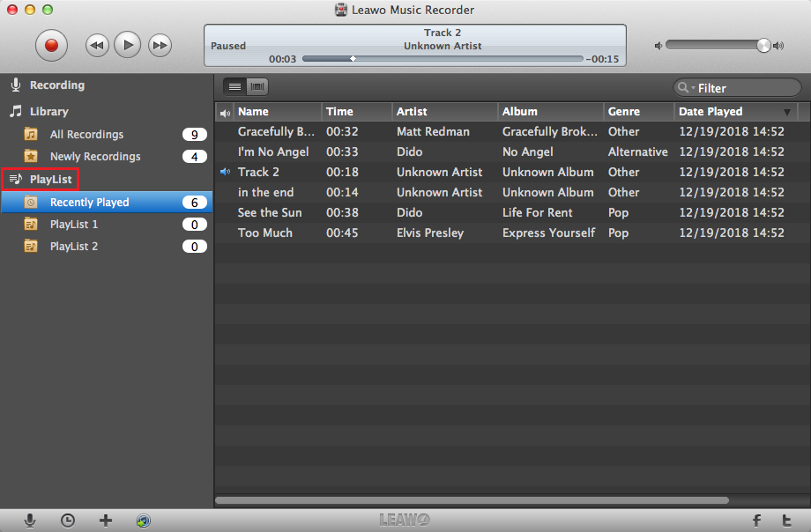
Task: Open the recording task scheduler clock icon
Action: (68, 521)
